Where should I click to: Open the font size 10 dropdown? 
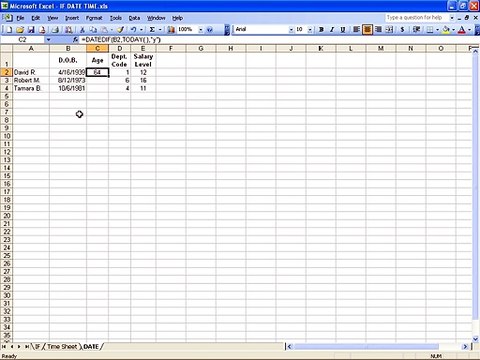click(x=310, y=30)
